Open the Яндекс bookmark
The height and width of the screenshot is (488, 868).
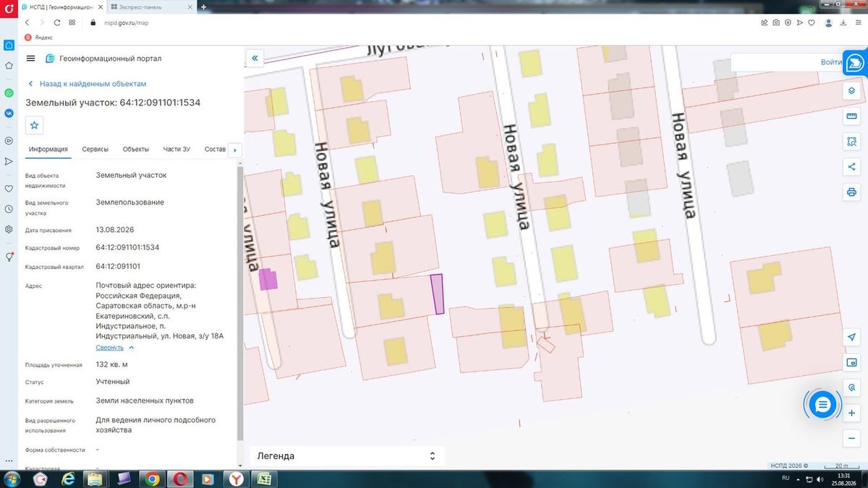click(39, 37)
